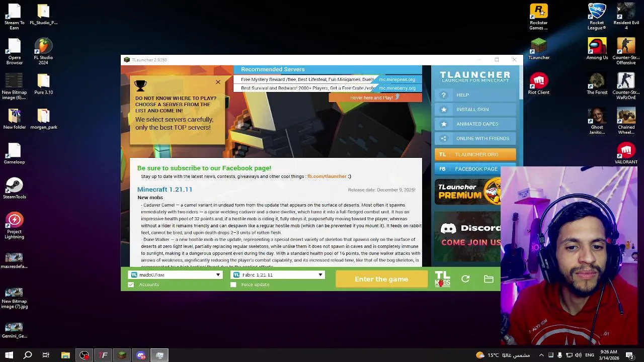Open File Explorer from the taskbar

[x=65, y=355]
